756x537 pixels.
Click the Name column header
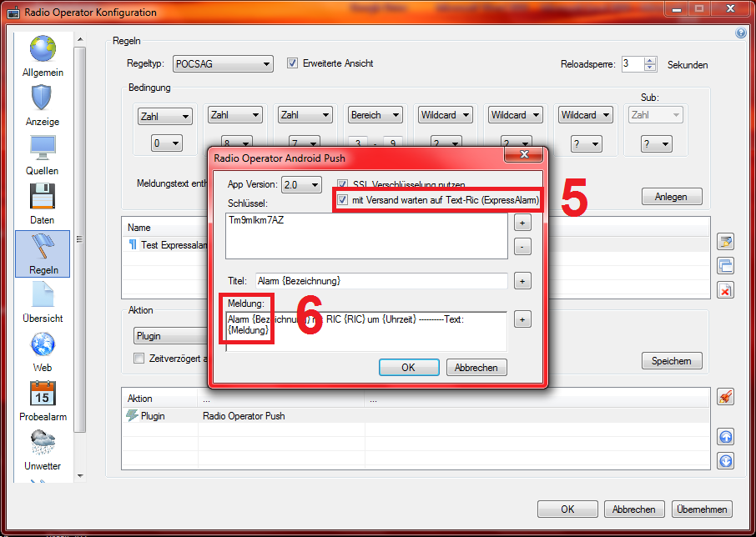tap(139, 228)
